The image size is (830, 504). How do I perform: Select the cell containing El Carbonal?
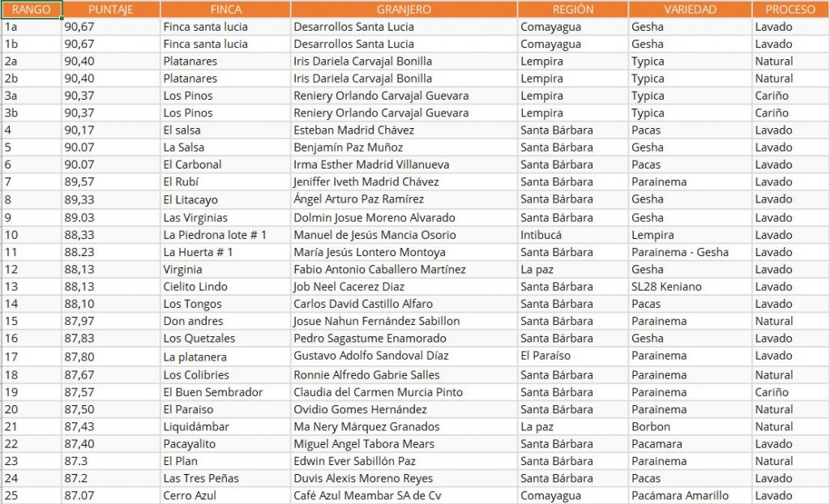tap(225, 164)
